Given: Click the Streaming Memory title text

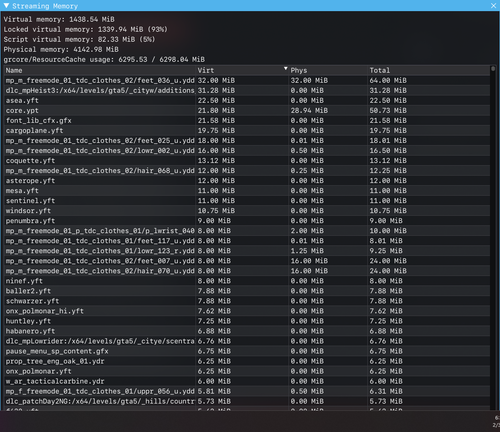Looking at the screenshot, I should click(x=45, y=6).
